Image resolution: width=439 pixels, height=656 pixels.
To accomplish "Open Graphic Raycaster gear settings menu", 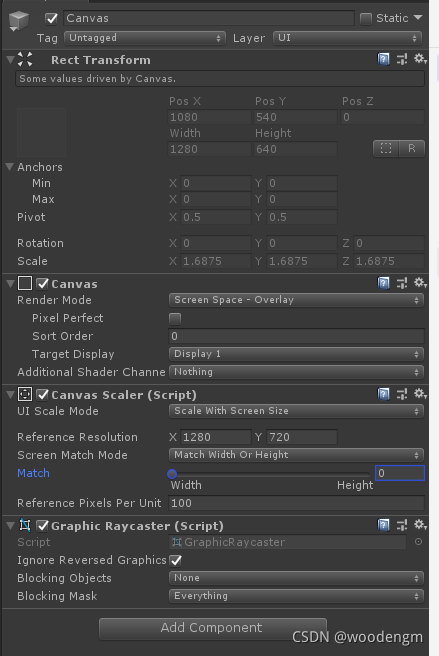I will (x=420, y=525).
